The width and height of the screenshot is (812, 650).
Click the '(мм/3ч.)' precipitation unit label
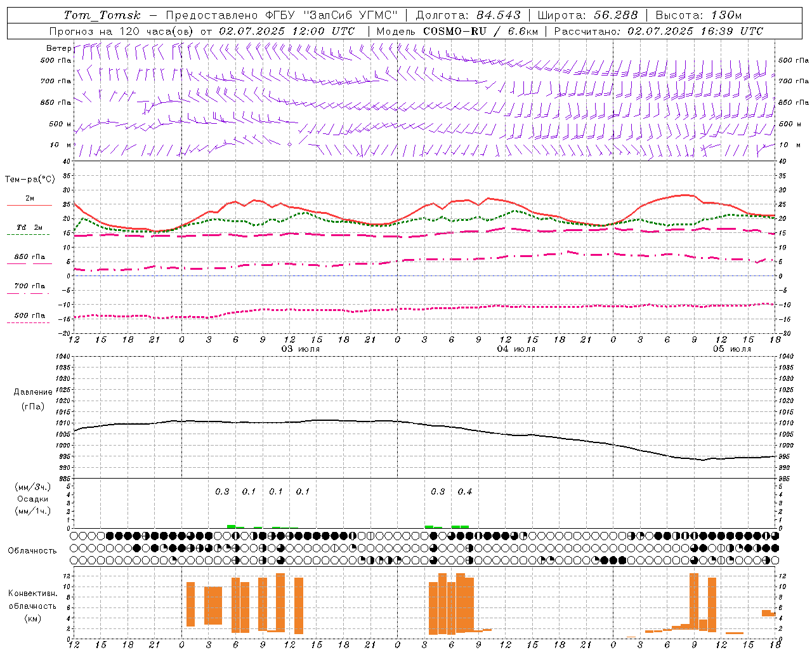pos(33,487)
